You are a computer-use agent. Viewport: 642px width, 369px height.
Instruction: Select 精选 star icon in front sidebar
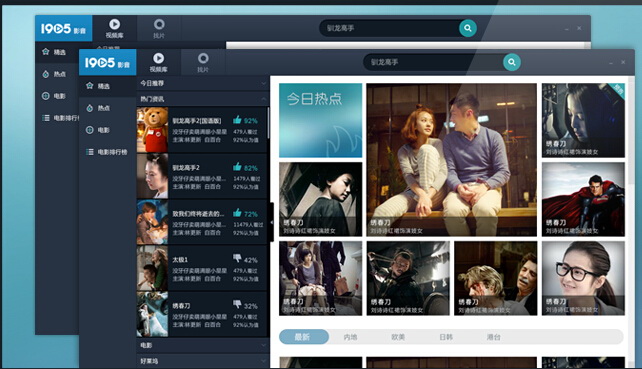click(90, 86)
